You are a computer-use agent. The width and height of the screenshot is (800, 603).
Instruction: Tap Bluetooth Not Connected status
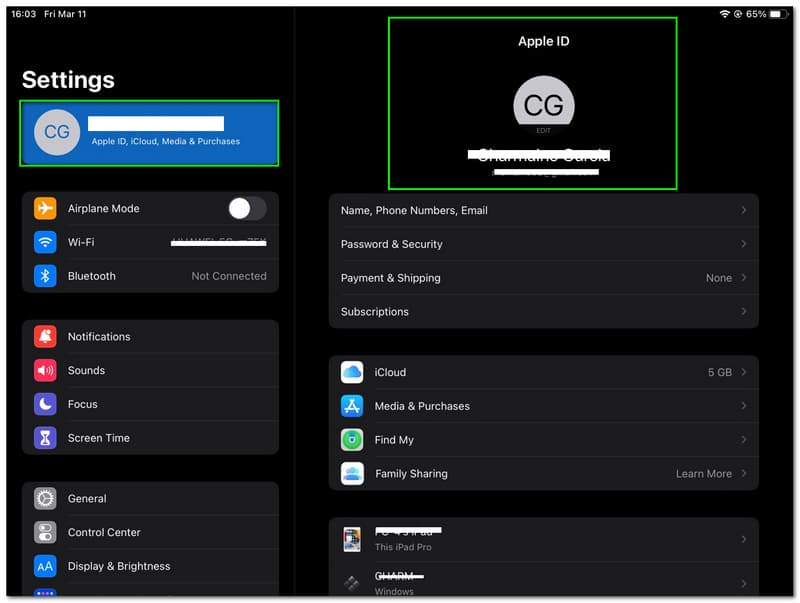point(229,276)
